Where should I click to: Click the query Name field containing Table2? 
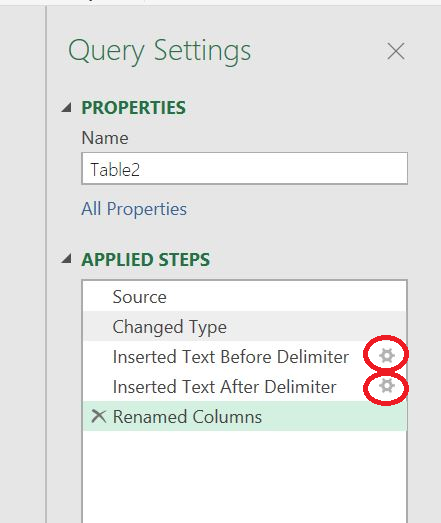coord(245,168)
